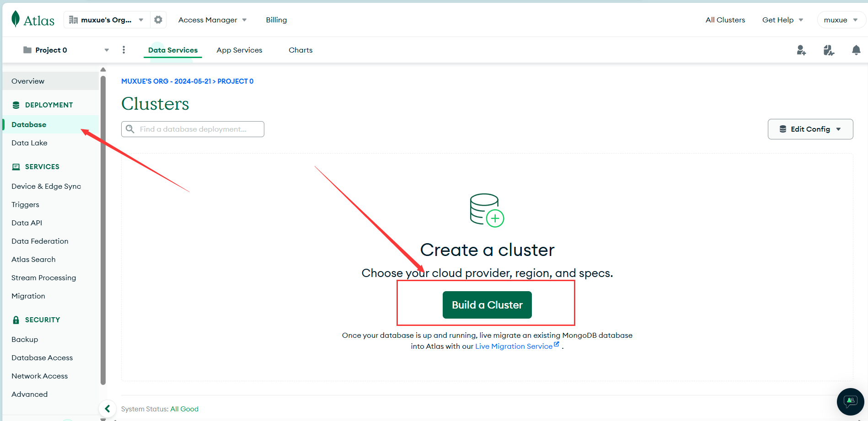Image resolution: width=868 pixels, height=421 pixels.
Task: Switch to Charts tab
Action: (x=300, y=50)
